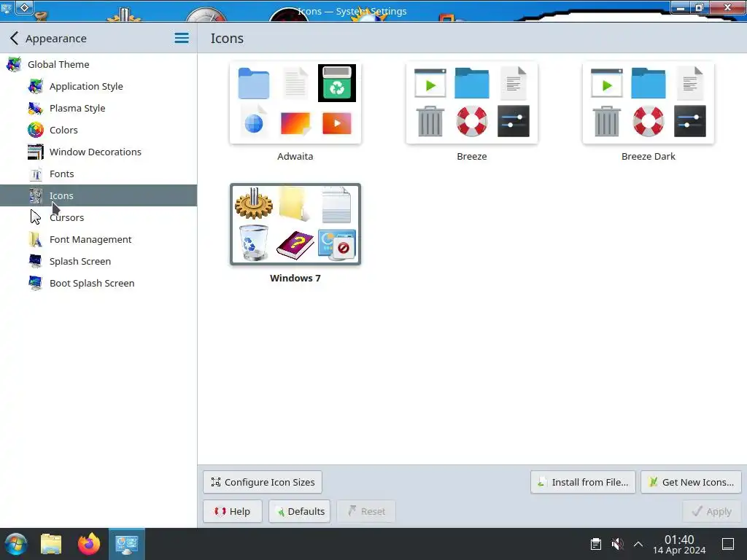The width and height of the screenshot is (747, 560).
Task: Open the hamburger menu in sidebar header
Action: [x=182, y=38]
